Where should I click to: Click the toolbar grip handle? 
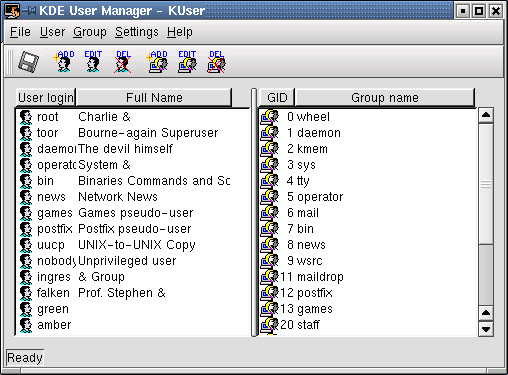(x=10, y=62)
